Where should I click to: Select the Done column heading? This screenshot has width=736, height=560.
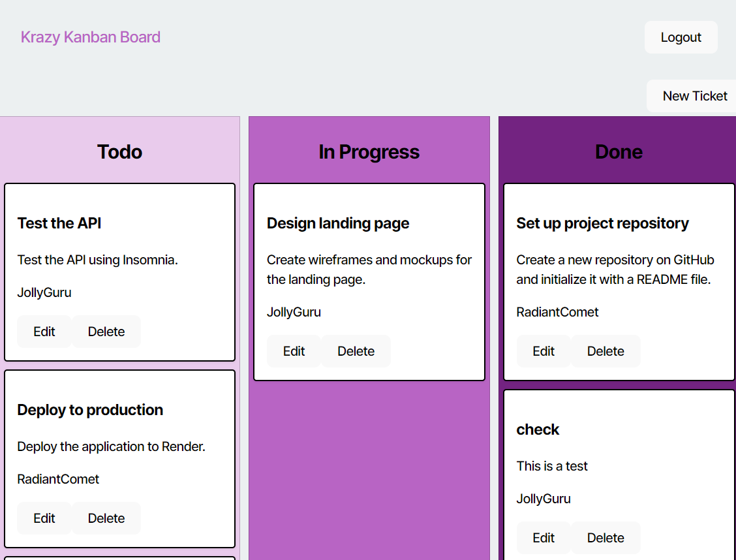click(619, 152)
